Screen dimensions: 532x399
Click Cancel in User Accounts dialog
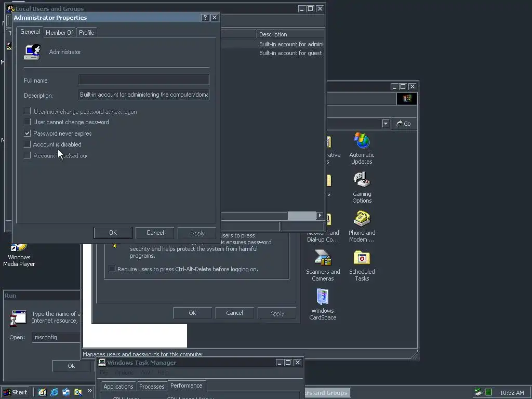point(234,313)
